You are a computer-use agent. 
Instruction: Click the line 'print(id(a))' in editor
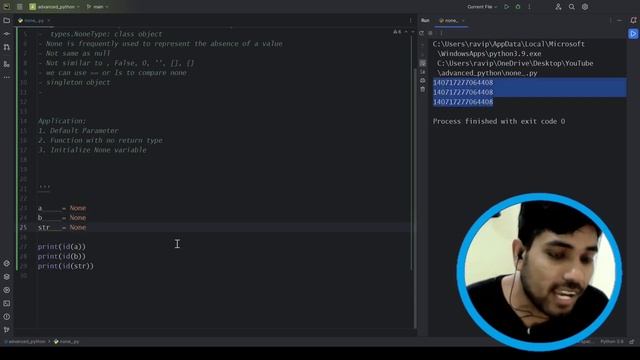[x=62, y=247]
